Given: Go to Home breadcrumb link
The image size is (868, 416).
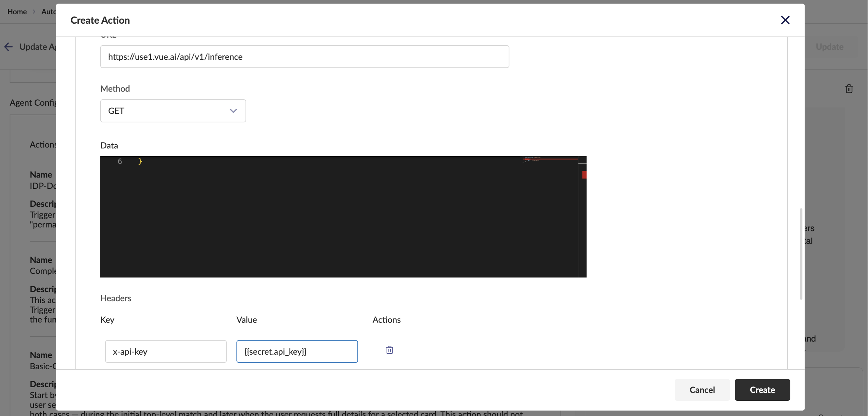Looking at the screenshot, I should click(17, 12).
